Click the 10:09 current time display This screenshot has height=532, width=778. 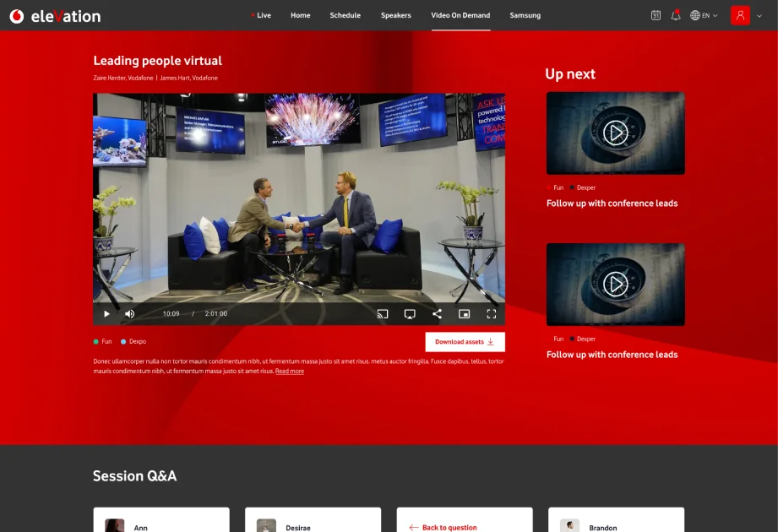click(x=171, y=314)
